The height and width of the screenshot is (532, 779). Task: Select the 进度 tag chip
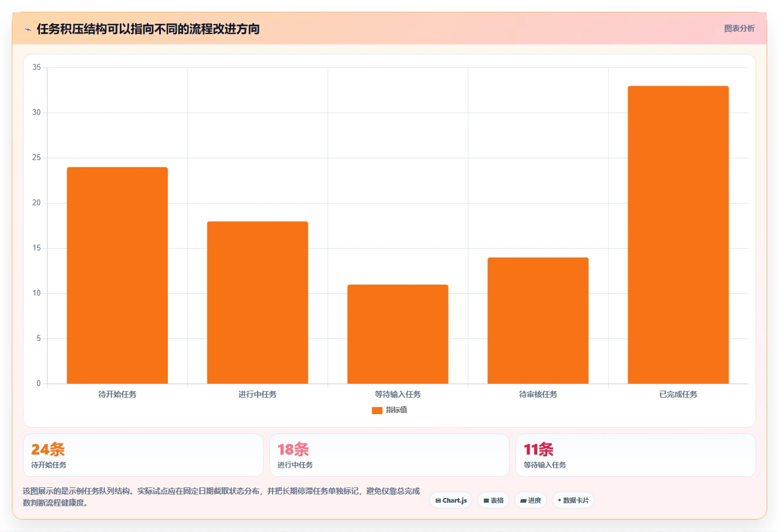(x=531, y=500)
